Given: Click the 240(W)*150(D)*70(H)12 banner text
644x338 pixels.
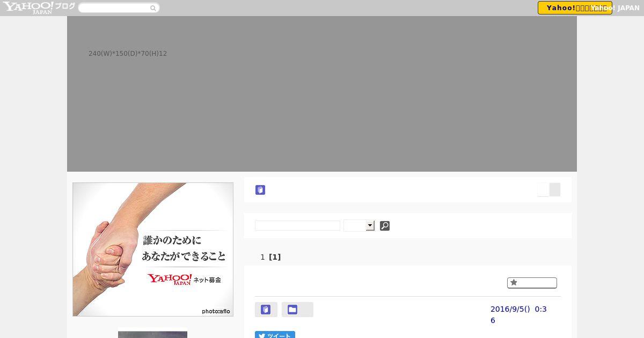Looking at the screenshot, I should [x=128, y=54].
